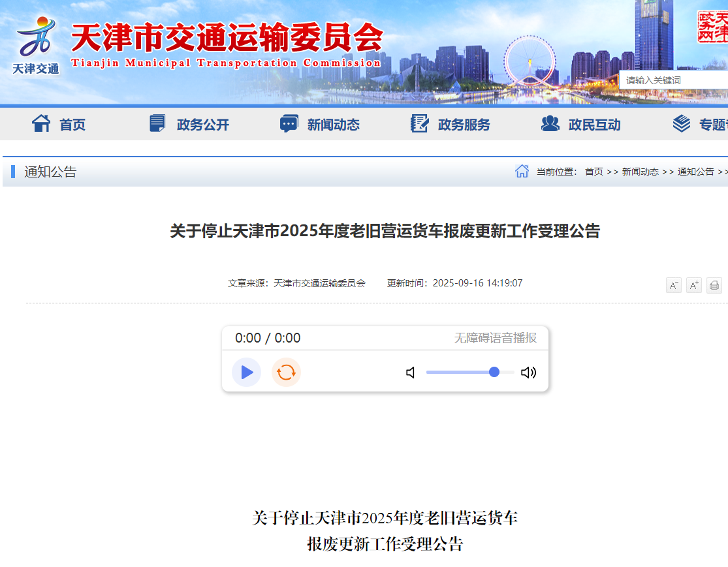The height and width of the screenshot is (567, 728).
Task: Decrease font size with A- icon
Action: click(673, 285)
